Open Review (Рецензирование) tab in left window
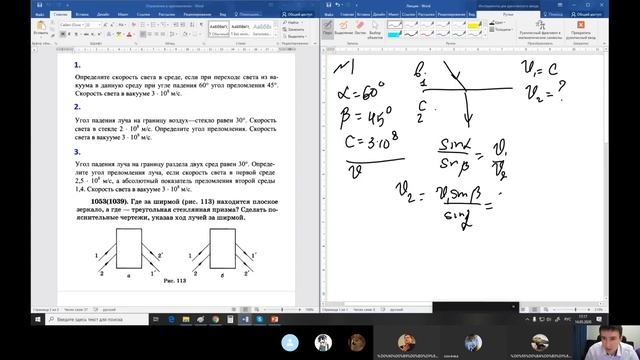This screenshot has width=640, height=360. 197,14
